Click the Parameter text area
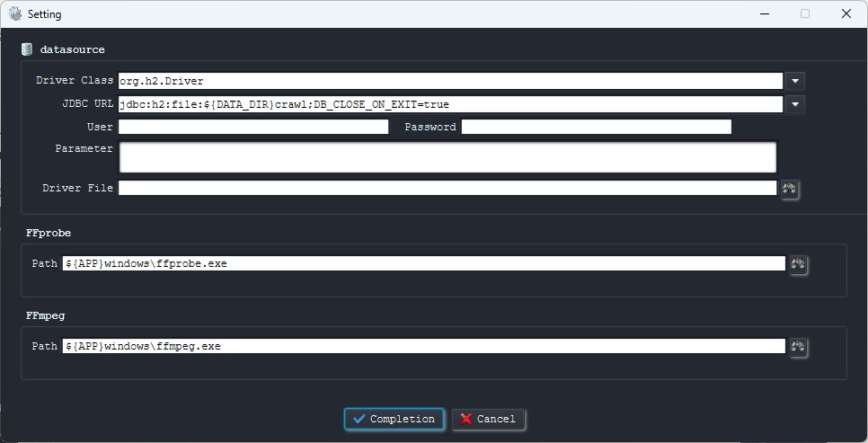The width and height of the screenshot is (868, 443). point(447,157)
